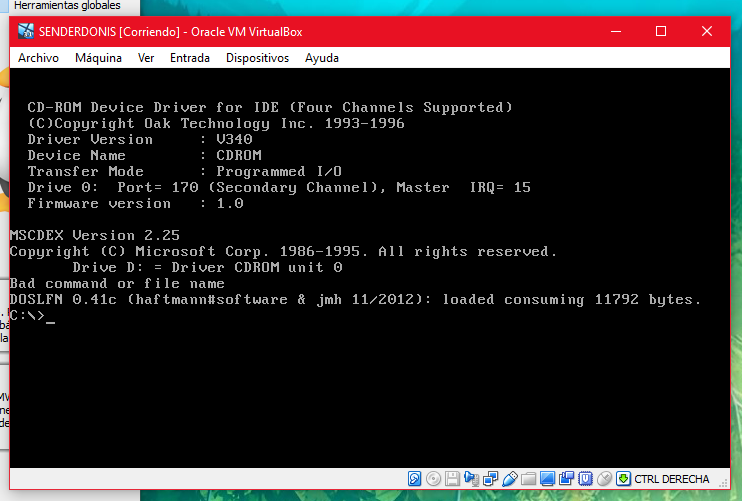The width and height of the screenshot is (742, 501).
Task: Expand the Dispositivos menu
Action: 257,58
